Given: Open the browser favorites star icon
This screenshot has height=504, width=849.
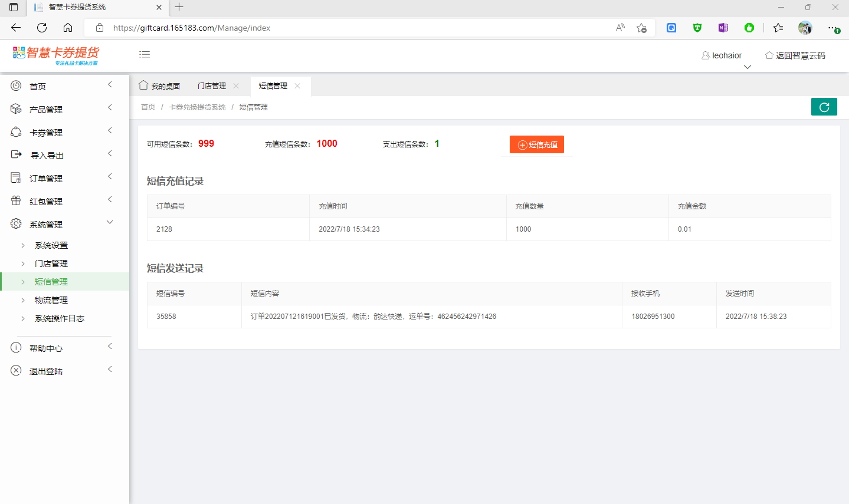Looking at the screenshot, I should (x=778, y=28).
